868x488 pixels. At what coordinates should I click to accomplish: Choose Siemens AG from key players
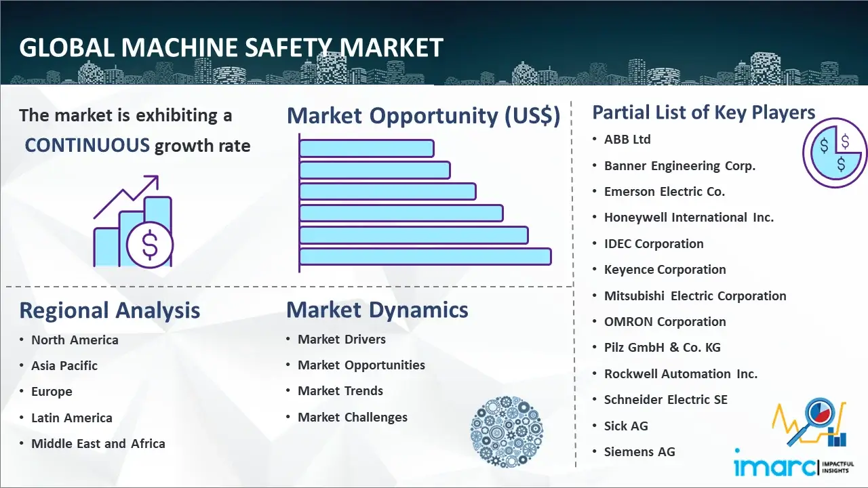[639, 452]
